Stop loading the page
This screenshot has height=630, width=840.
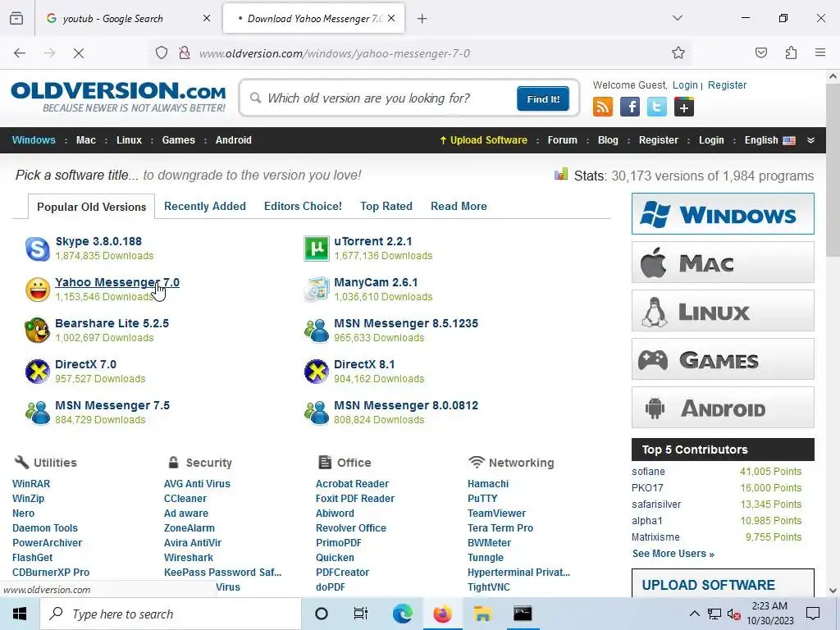click(78, 52)
